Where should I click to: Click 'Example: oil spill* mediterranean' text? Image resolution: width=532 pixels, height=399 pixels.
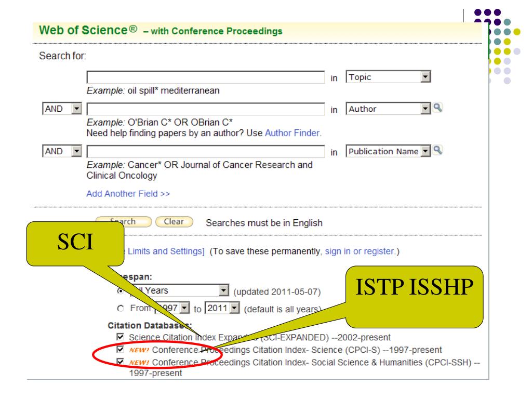pos(153,90)
